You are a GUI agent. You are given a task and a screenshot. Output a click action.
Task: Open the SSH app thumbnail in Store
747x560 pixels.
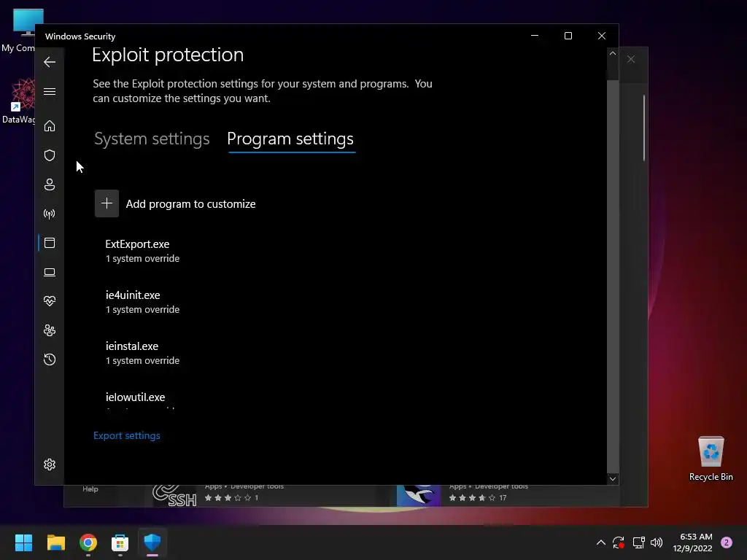coord(174,496)
